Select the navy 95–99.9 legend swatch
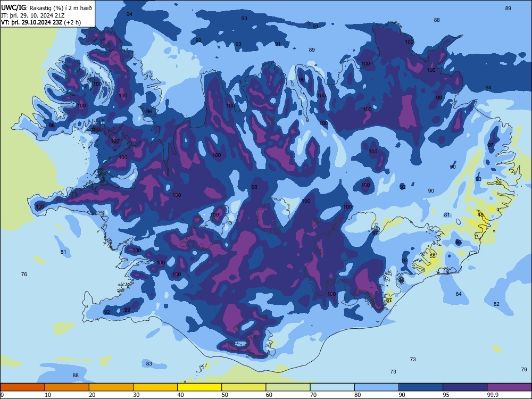The width and height of the screenshot is (532, 399). click(x=465, y=387)
